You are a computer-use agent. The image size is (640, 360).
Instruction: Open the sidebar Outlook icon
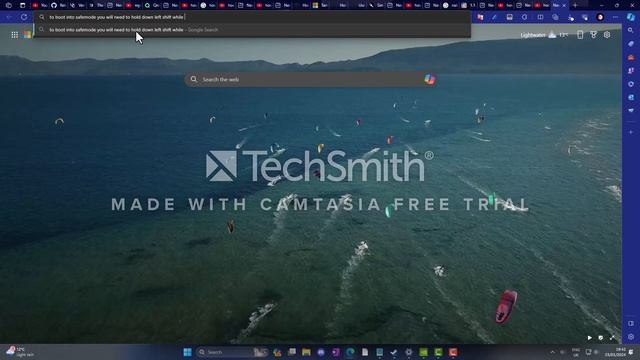(x=631, y=97)
